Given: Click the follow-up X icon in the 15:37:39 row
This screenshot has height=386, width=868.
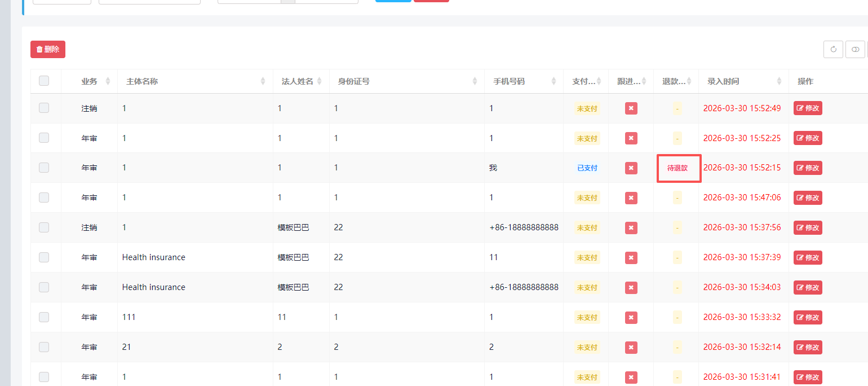Looking at the screenshot, I should click(631, 257).
